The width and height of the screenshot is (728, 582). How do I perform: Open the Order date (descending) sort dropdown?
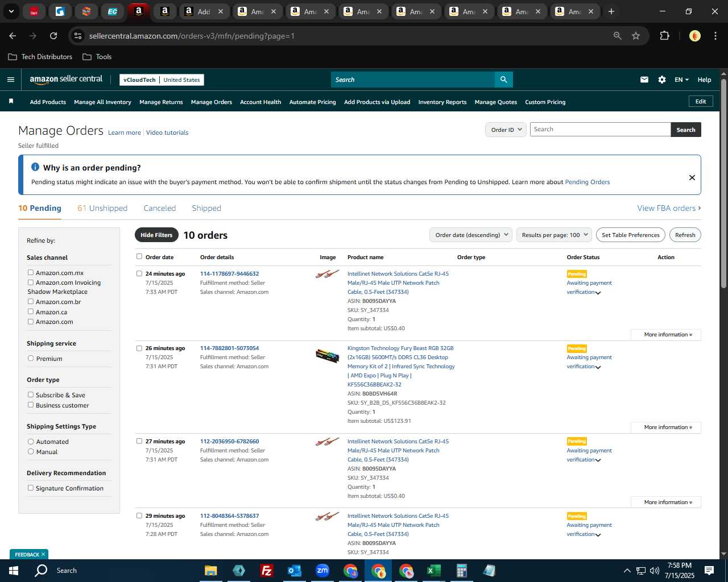[x=471, y=235]
